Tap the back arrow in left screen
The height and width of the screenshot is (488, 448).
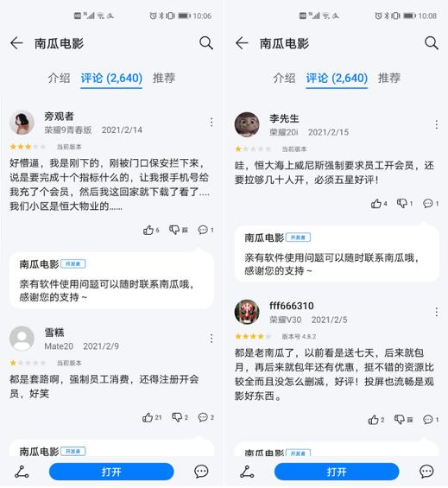(16, 43)
